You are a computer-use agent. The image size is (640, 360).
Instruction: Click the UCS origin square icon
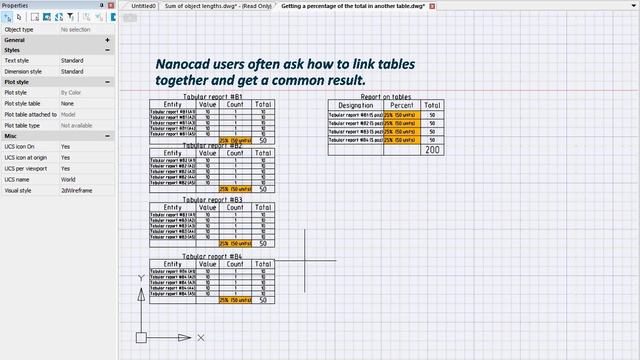pos(141,338)
